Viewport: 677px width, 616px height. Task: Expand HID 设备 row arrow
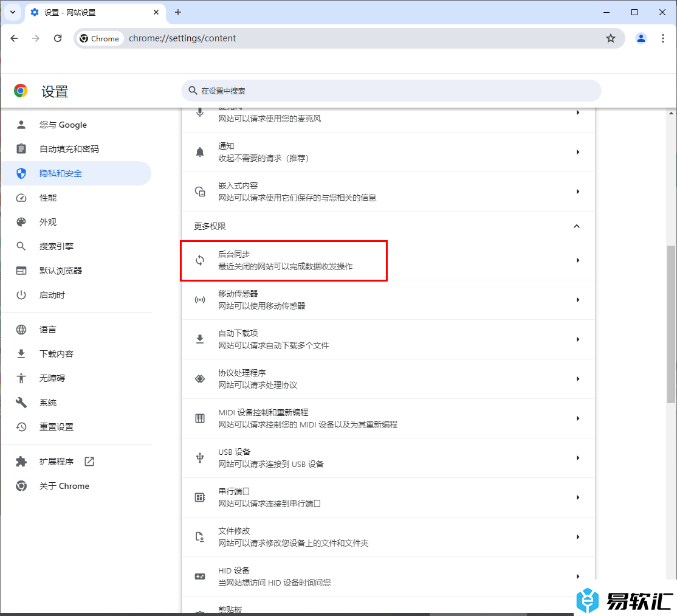pos(578,576)
